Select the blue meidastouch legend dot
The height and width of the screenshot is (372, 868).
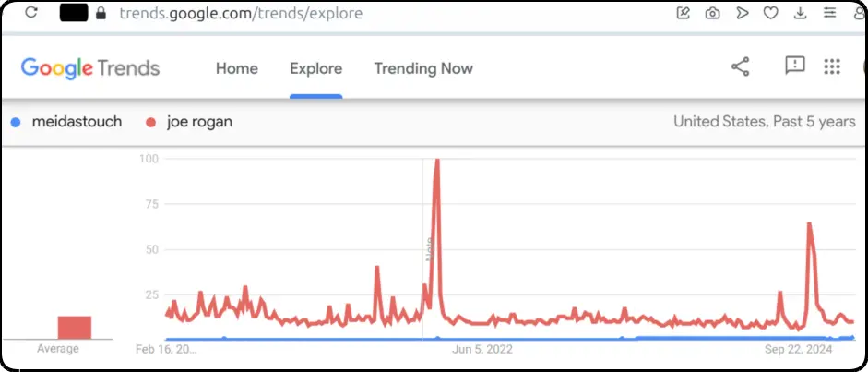(16, 123)
